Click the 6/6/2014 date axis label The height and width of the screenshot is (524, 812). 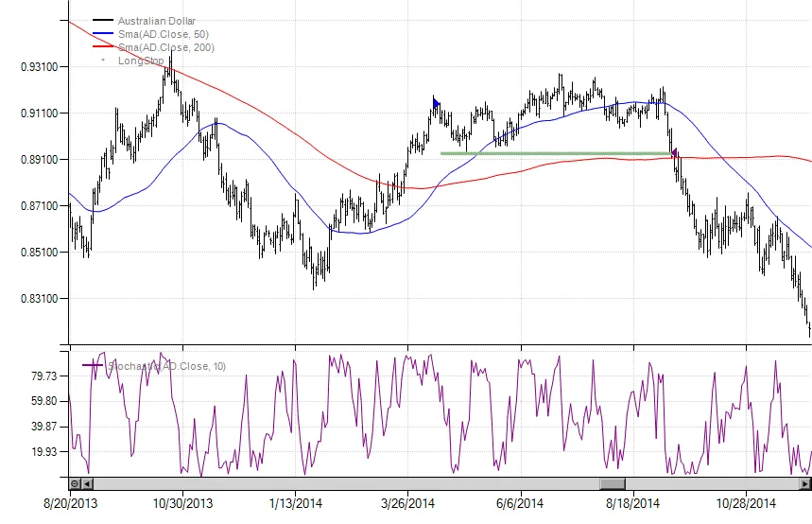click(519, 503)
